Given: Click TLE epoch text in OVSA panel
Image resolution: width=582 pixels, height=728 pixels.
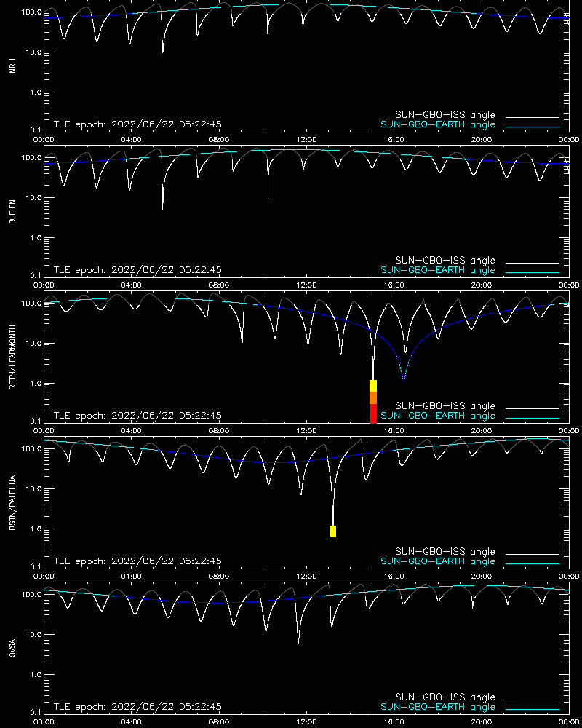Looking at the screenshot, I should pos(137,707).
